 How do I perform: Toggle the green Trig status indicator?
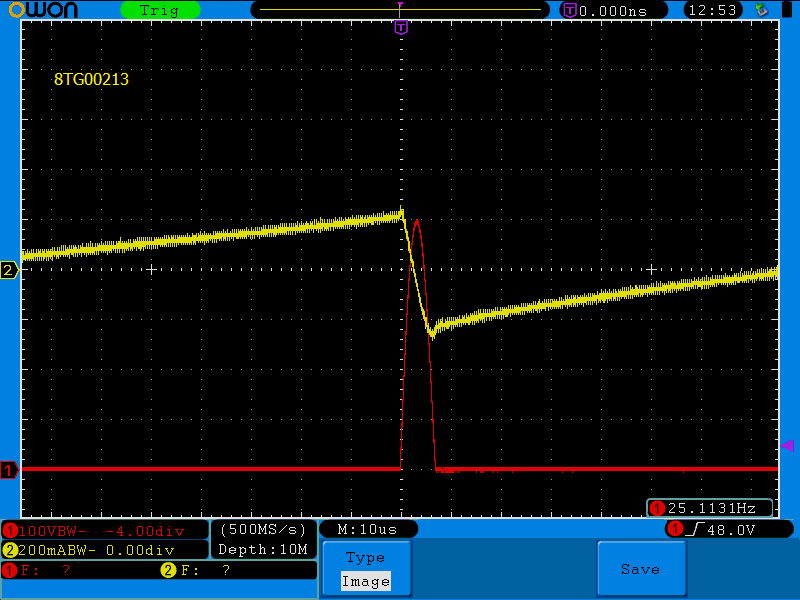(x=160, y=10)
